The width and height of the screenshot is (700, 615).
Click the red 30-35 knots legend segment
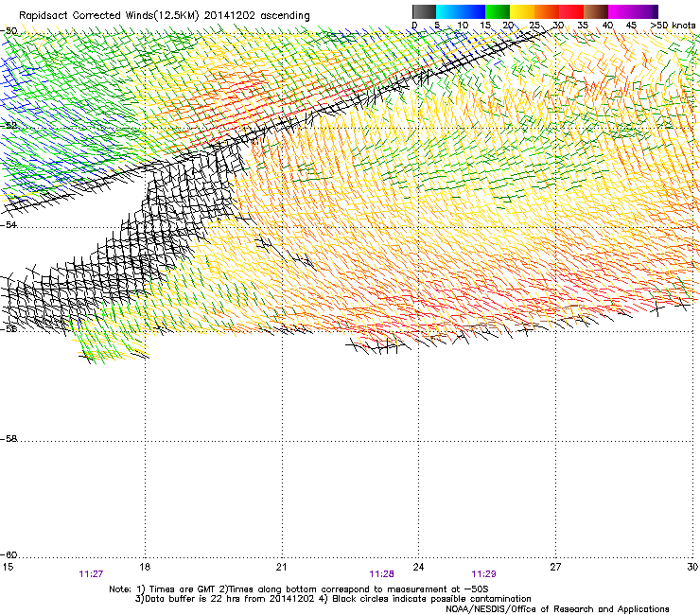[571, 11]
